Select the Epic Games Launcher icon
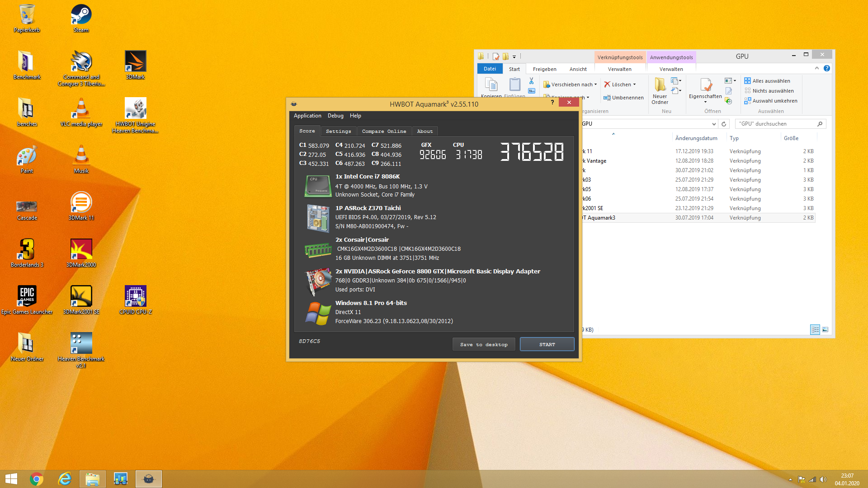 click(x=27, y=300)
